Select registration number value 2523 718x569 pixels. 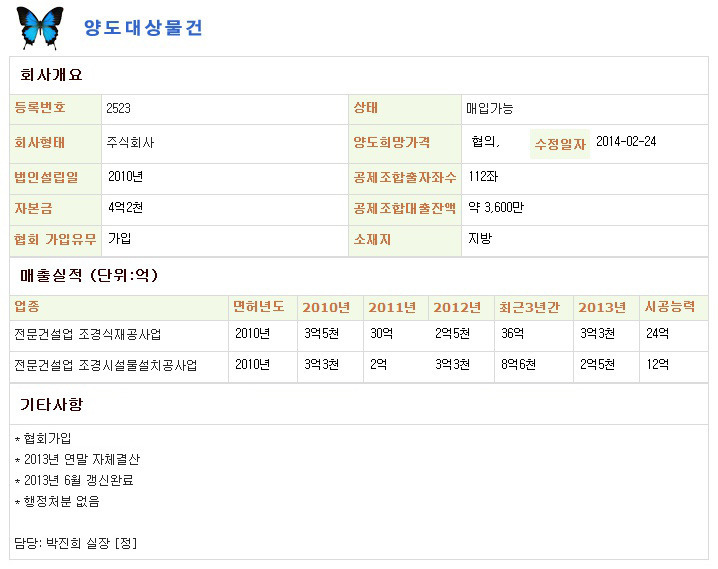pos(118,108)
